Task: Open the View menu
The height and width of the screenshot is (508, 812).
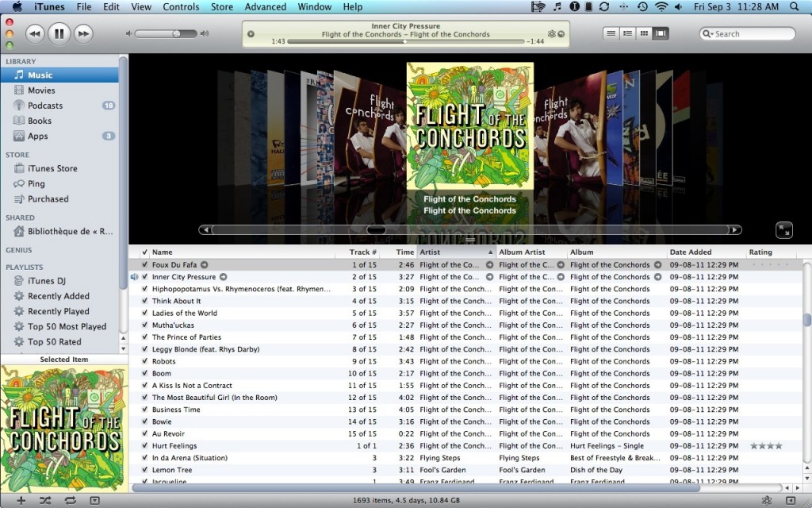Action: [x=141, y=6]
